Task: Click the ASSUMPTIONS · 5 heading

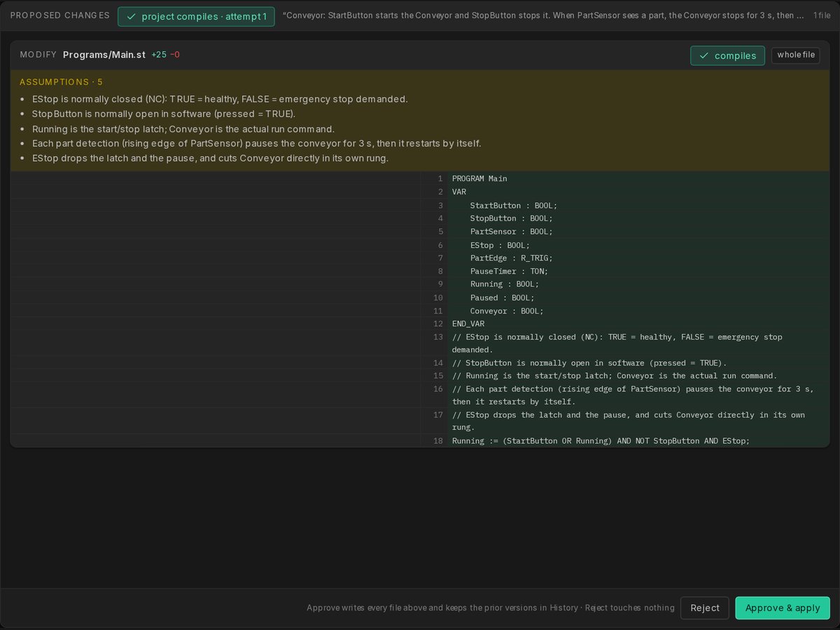Action: click(x=61, y=82)
